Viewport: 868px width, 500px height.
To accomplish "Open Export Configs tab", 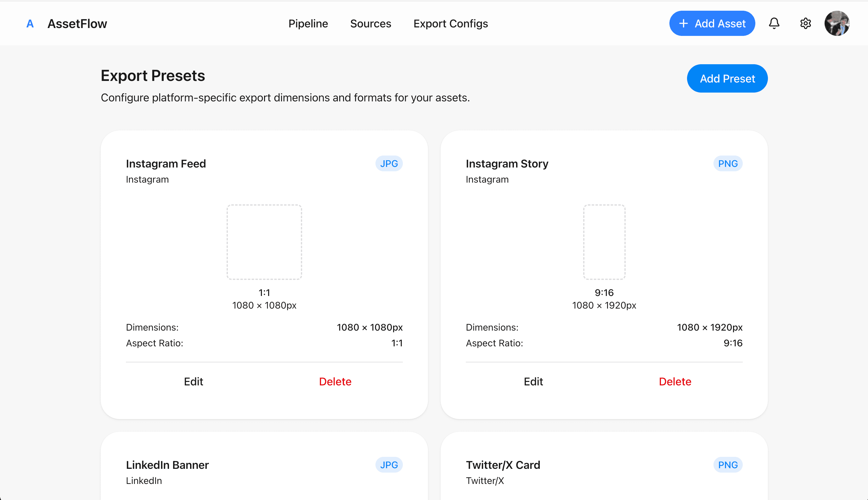I will pos(450,23).
